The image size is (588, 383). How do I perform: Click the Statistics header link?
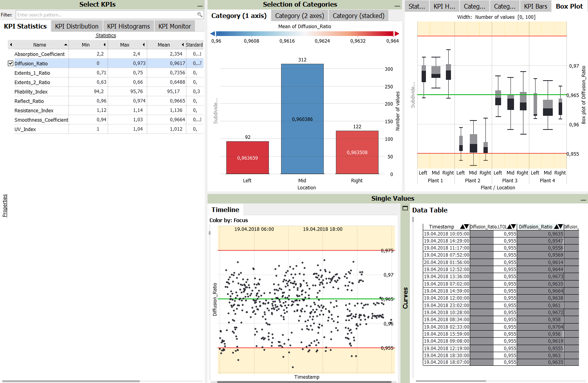[106, 36]
